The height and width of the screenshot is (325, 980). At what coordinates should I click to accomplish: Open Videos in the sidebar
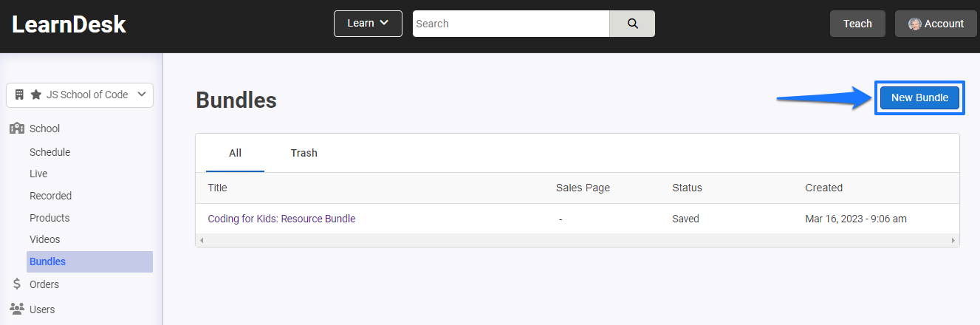pyautogui.click(x=44, y=239)
